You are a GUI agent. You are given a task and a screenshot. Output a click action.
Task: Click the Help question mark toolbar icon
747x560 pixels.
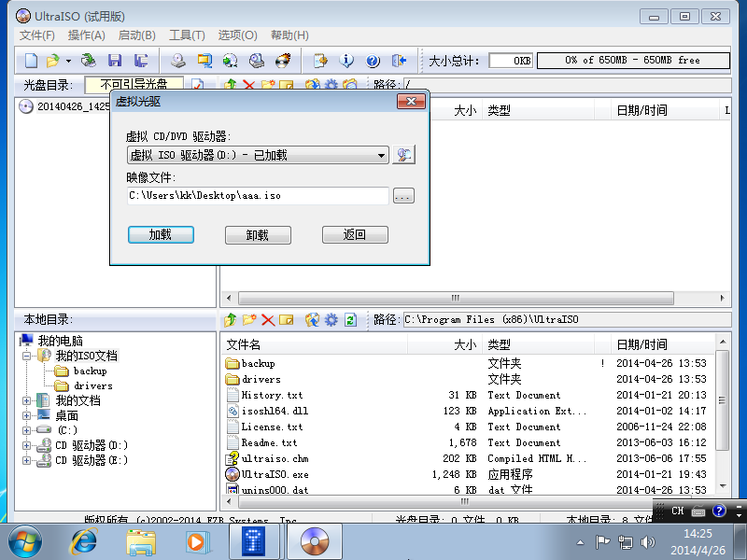[x=373, y=61]
